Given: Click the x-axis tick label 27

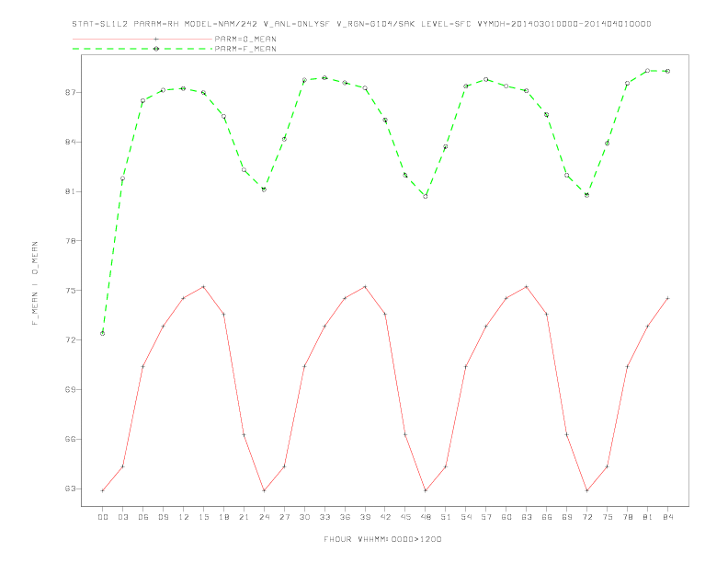Looking at the screenshot, I should [284, 517].
